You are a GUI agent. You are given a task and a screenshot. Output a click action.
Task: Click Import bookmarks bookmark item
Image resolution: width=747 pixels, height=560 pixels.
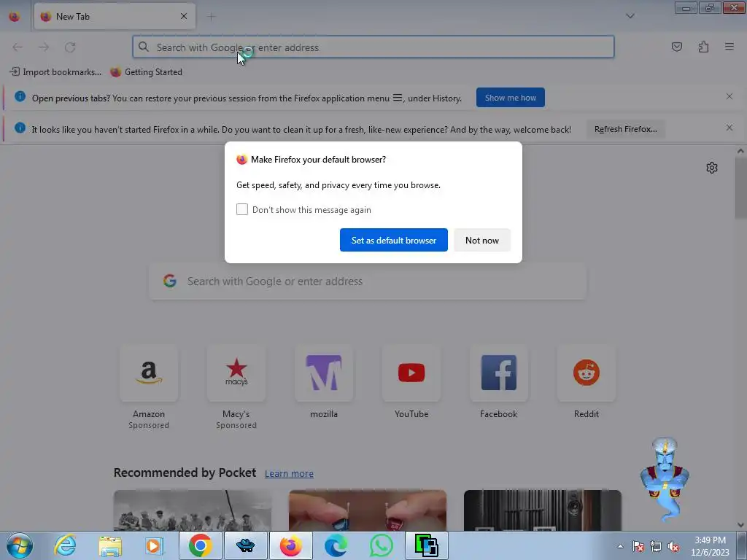click(x=55, y=72)
